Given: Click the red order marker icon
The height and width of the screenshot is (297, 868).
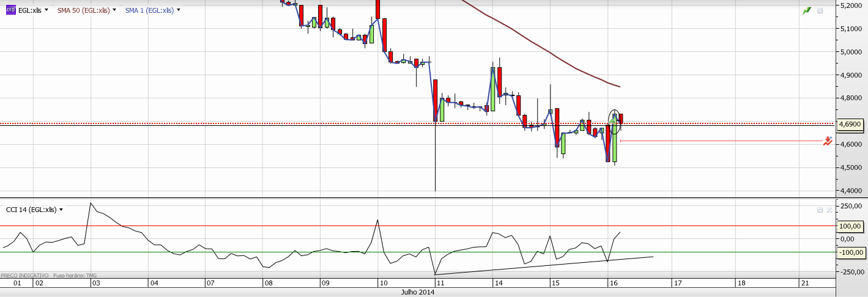Looking at the screenshot, I should click(x=828, y=141).
